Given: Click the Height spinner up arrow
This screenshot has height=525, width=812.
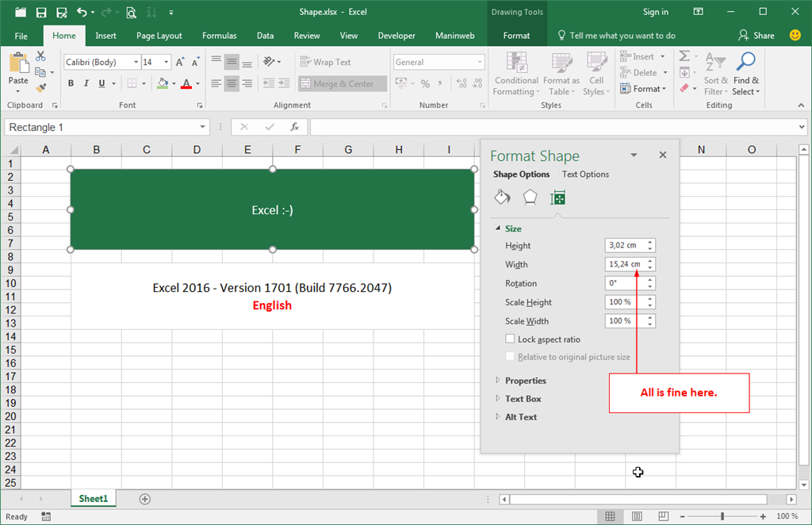Looking at the screenshot, I should [650, 242].
